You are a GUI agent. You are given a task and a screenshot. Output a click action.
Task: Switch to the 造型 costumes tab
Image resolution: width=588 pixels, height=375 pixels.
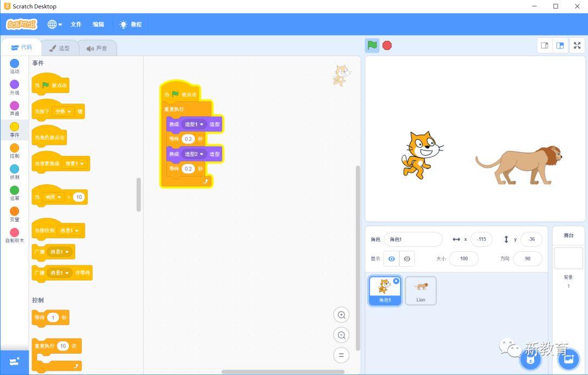[x=60, y=48]
